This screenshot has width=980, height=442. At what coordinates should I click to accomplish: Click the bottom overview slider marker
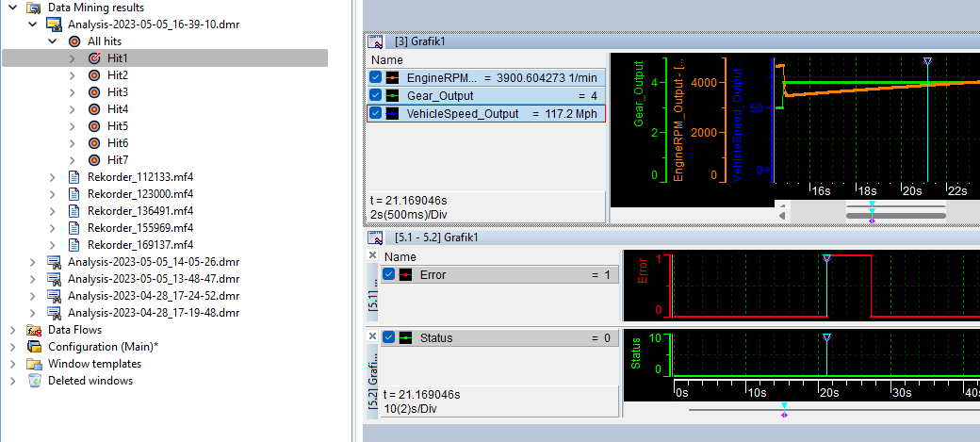pyautogui.click(x=784, y=410)
